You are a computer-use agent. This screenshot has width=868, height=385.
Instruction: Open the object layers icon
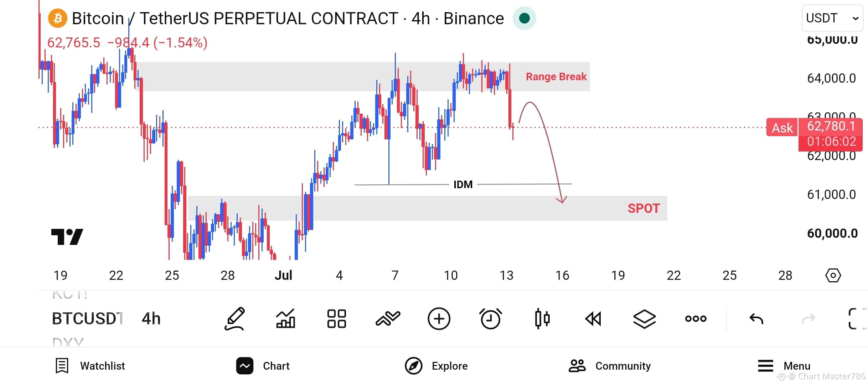pyautogui.click(x=644, y=318)
